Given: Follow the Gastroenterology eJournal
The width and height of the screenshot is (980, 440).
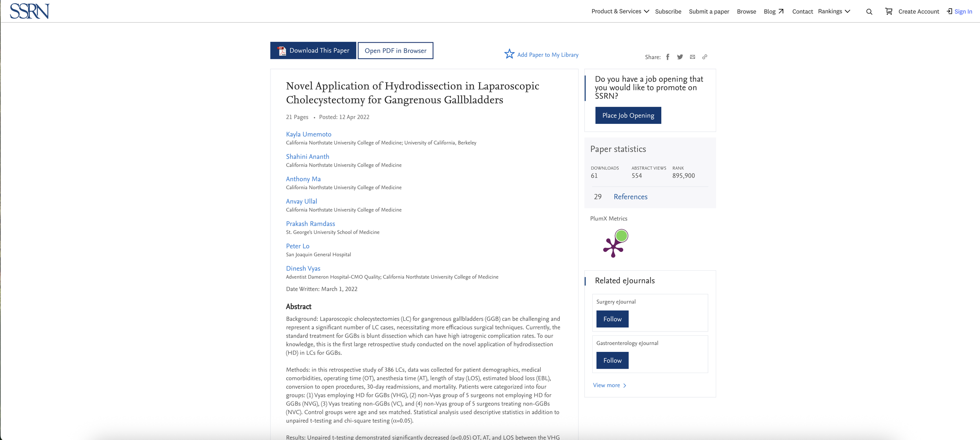Looking at the screenshot, I should click(x=612, y=360).
